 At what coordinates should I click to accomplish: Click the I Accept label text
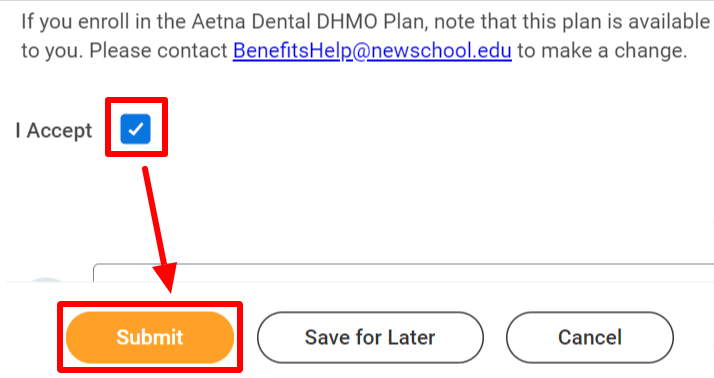[x=54, y=131]
